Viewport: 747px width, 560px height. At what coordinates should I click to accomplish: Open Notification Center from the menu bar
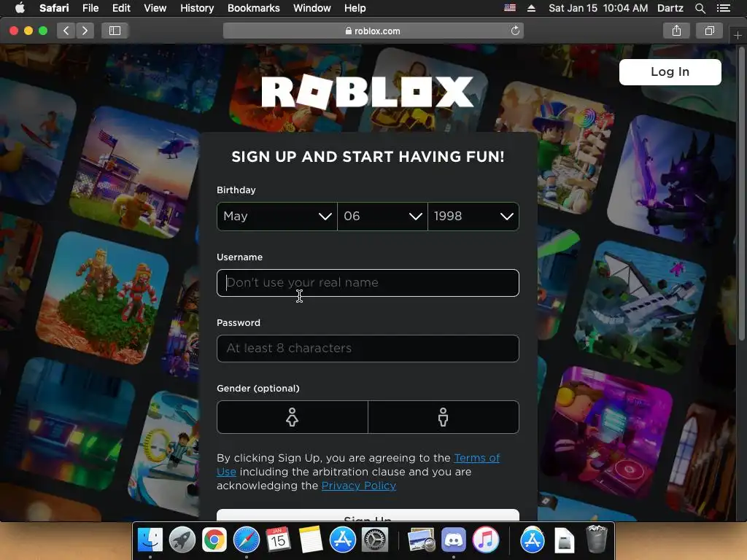[724, 8]
